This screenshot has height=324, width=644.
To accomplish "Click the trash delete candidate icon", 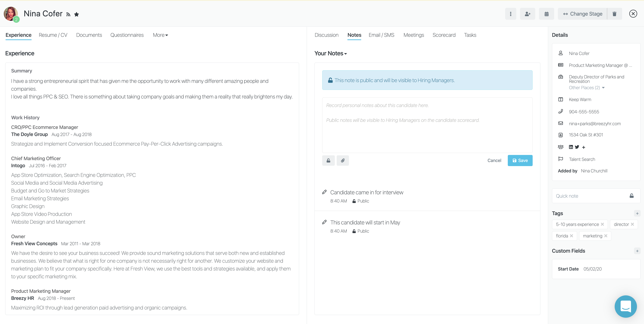I will tap(614, 14).
